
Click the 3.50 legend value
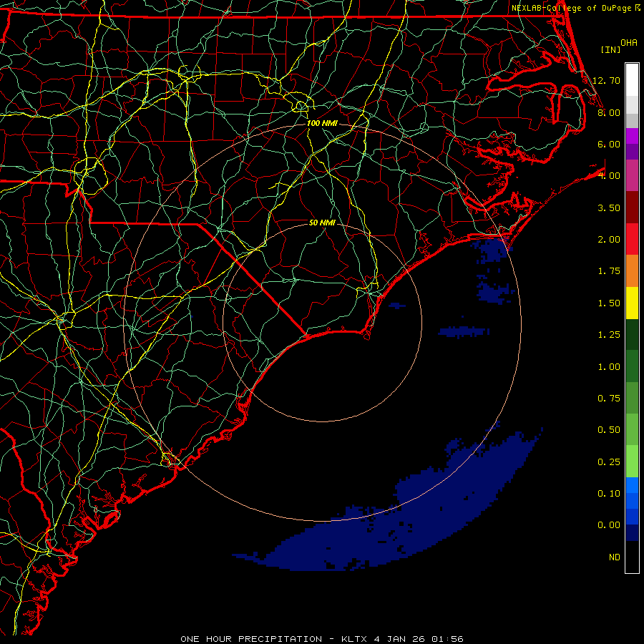click(609, 208)
